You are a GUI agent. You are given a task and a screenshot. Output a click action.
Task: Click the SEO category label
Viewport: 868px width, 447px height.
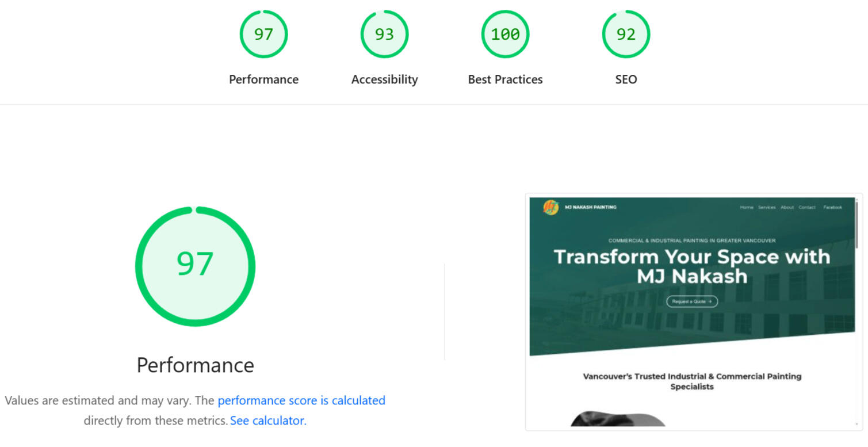click(626, 79)
